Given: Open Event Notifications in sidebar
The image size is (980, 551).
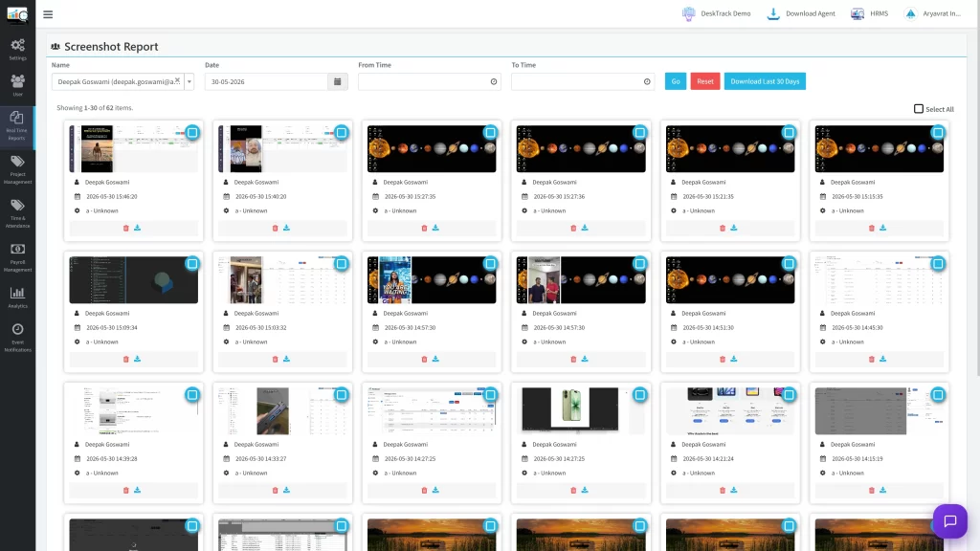Looking at the screenshot, I should click(17, 338).
